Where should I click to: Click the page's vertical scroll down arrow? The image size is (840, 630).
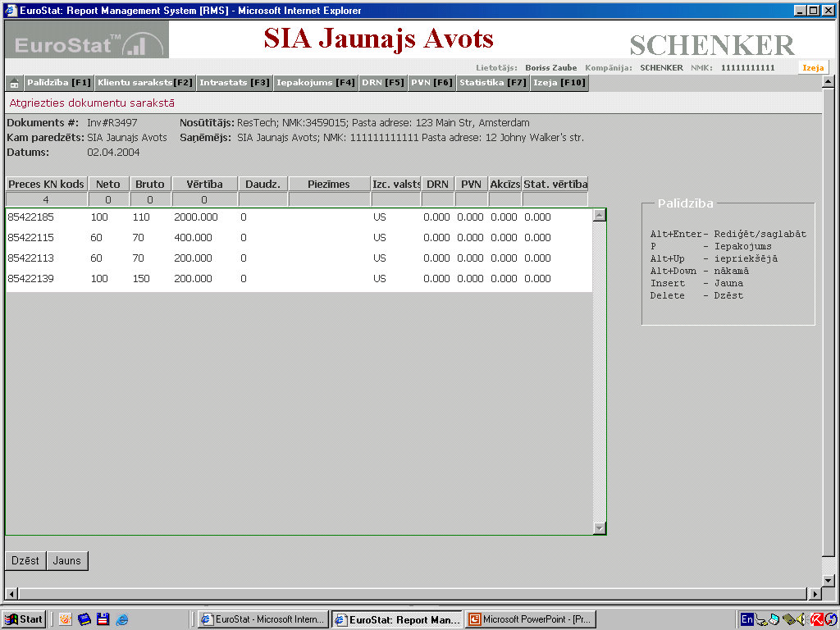(x=829, y=580)
